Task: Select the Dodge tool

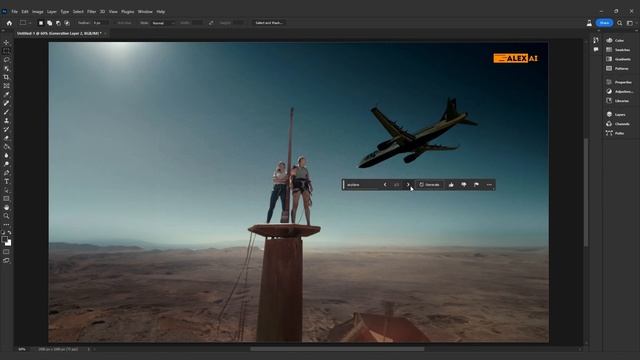Action: 6,164
